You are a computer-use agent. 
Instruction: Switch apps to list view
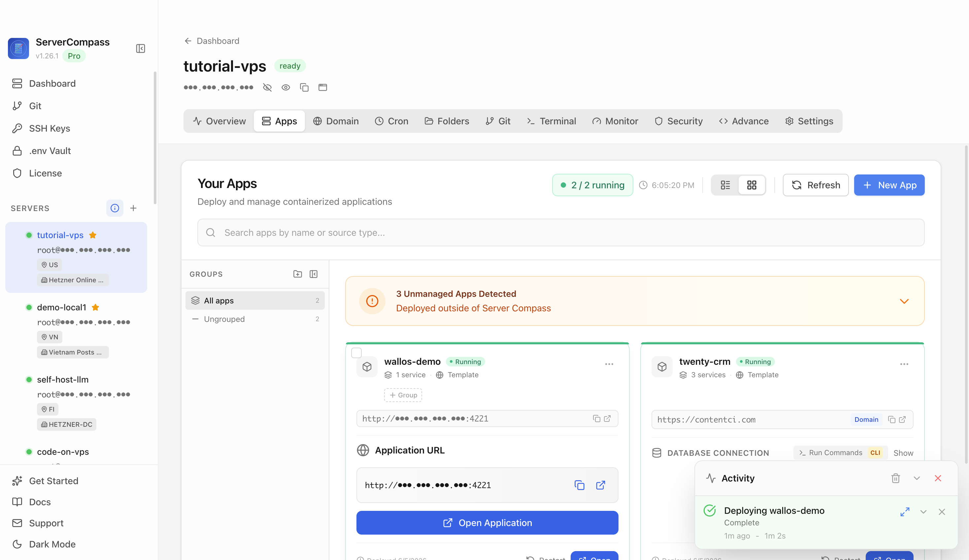pyautogui.click(x=725, y=185)
